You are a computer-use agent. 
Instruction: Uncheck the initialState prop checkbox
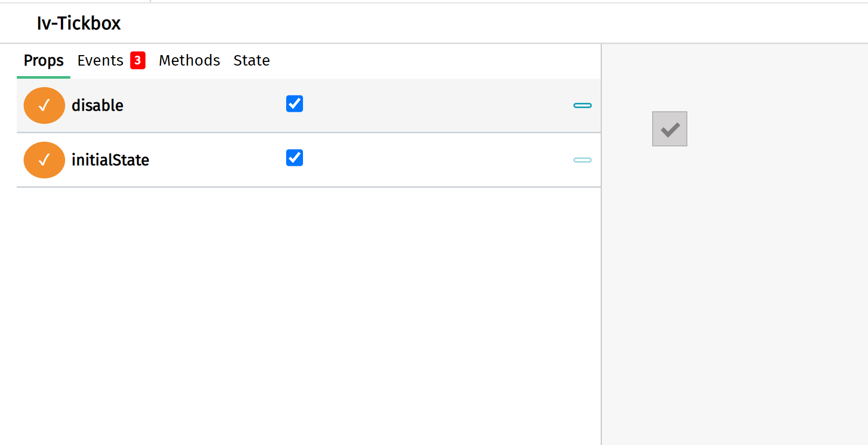(x=295, y=157)
